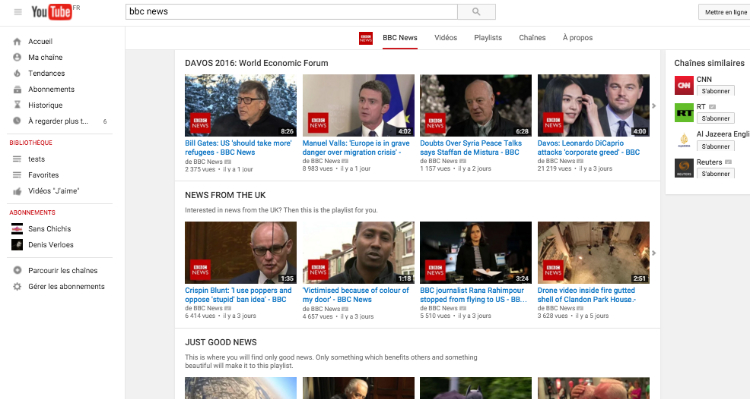Screen dimensions: 750x399
Task: Open the DAVOS 2016: World Economic Forum playlist
Action: 256,63
